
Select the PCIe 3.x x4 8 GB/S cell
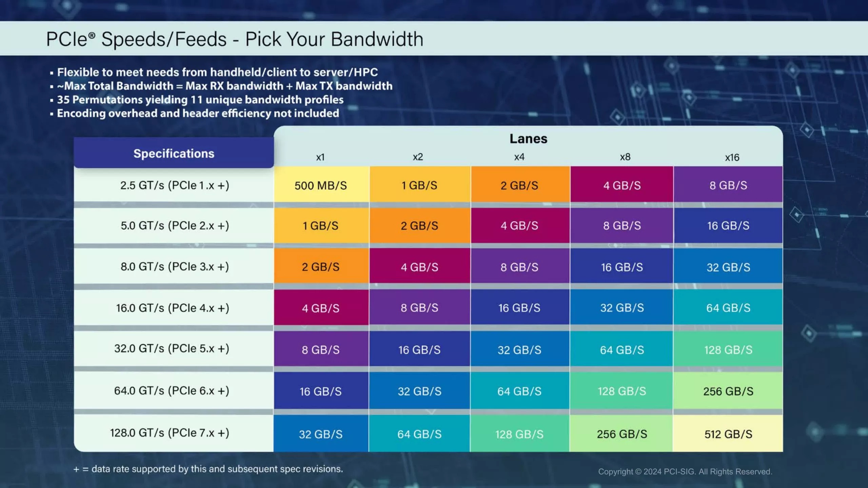pos(519,267)
